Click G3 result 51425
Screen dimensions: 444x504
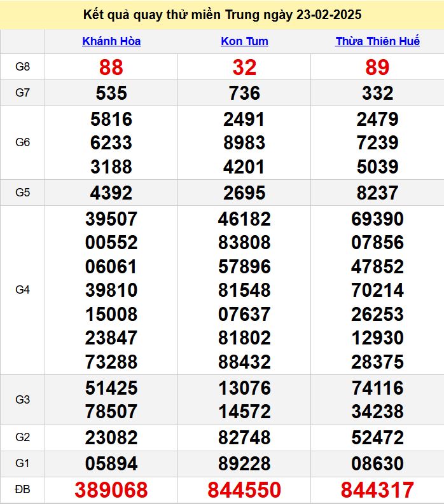point(111,388)
